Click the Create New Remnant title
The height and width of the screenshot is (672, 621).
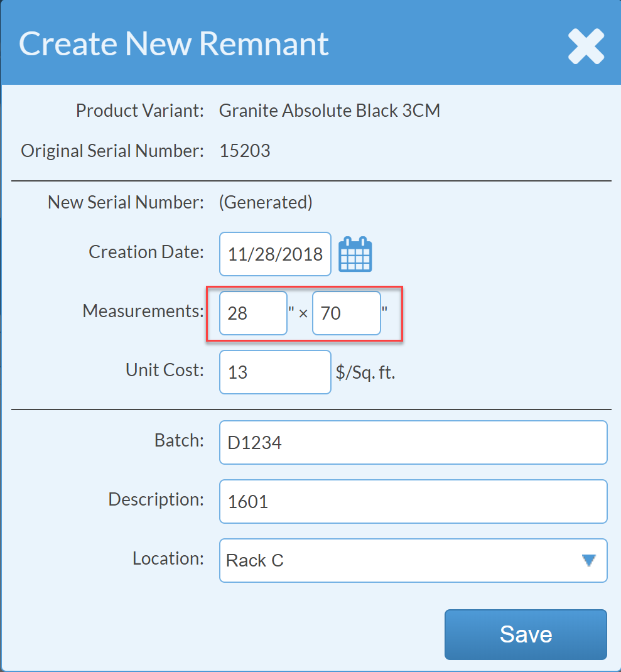[174, 43]
